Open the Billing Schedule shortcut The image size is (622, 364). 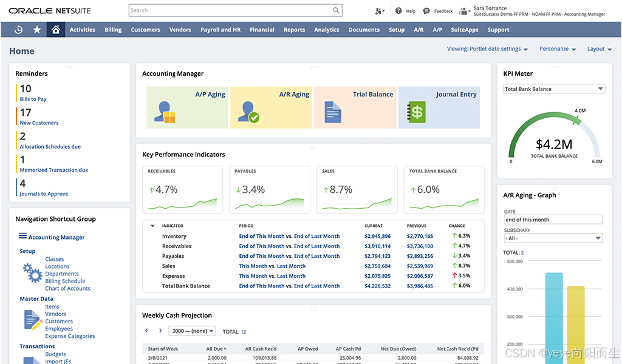coord(65,281)
